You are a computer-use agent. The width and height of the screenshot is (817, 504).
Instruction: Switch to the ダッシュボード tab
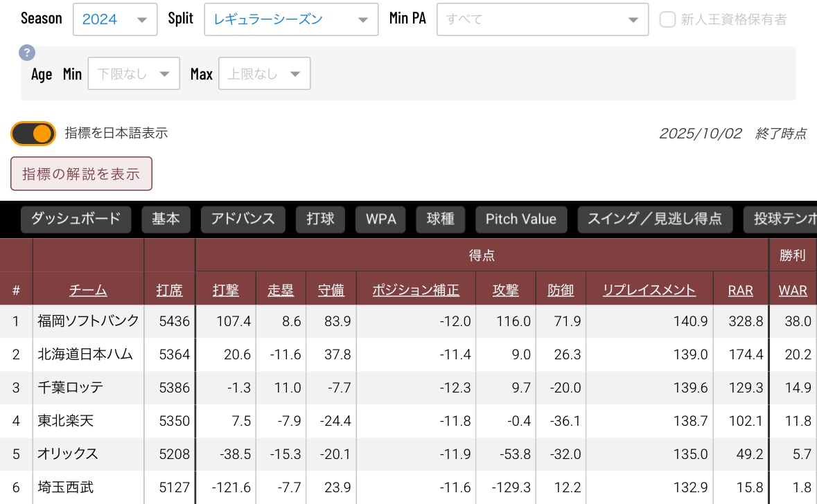pos(76,219)
